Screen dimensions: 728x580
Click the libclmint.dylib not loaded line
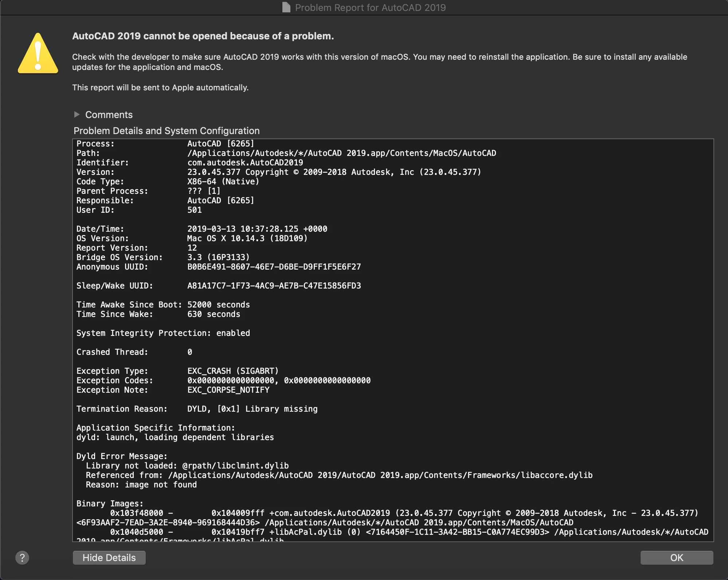point(187,466)
